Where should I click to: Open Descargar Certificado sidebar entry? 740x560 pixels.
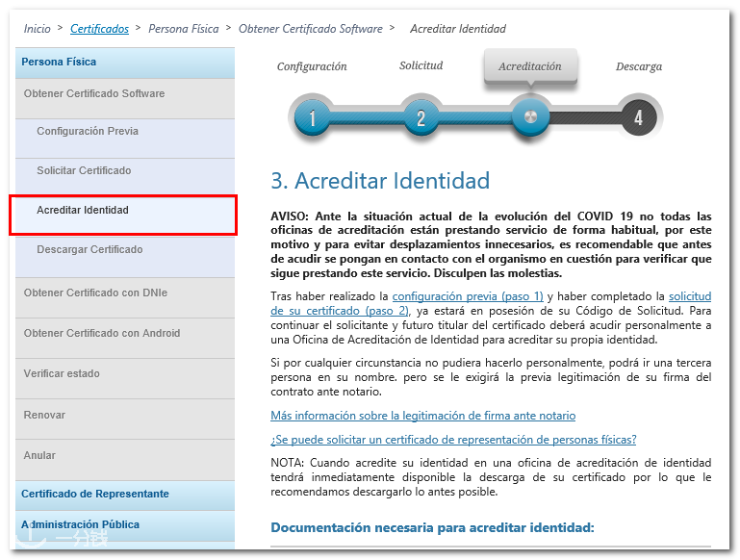(125, 256)
